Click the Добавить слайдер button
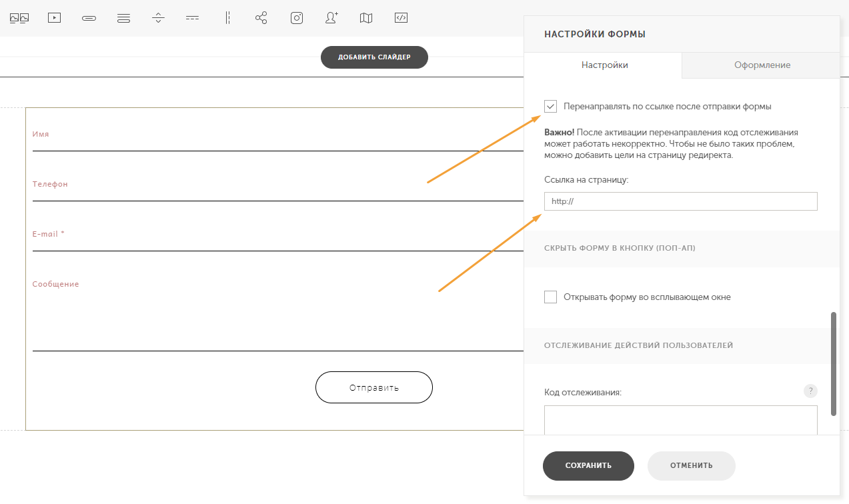The image size is (849, 504). 373,57
